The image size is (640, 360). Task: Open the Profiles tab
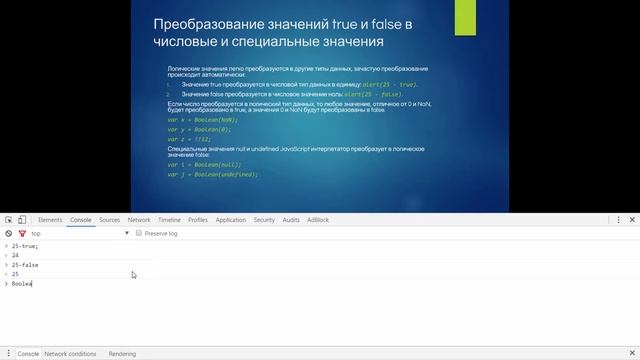click(x=198, y=220)
